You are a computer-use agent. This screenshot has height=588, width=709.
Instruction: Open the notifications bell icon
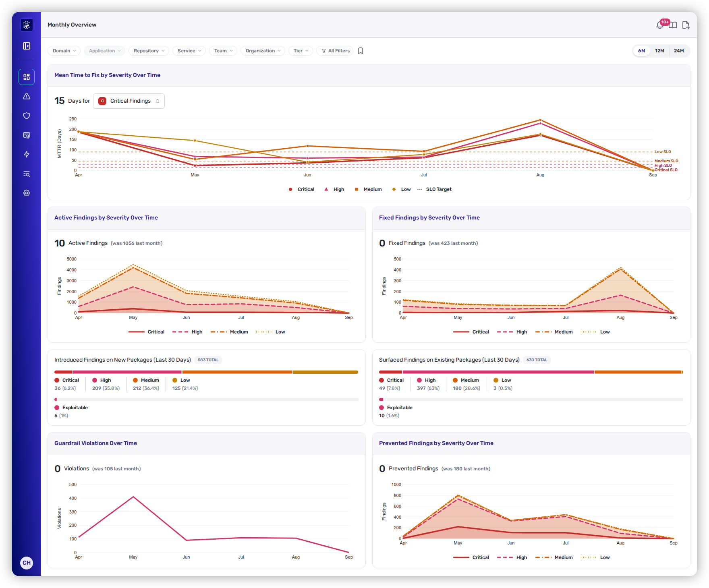point(660,25)
